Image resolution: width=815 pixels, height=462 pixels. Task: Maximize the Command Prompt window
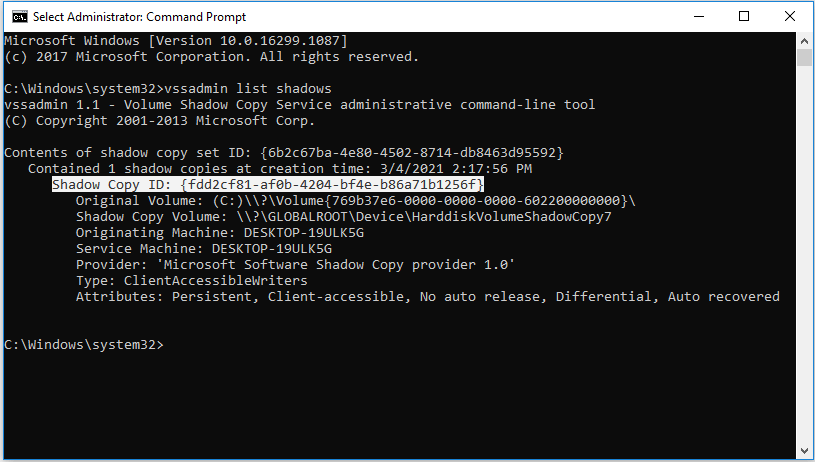tap(744, 17)
